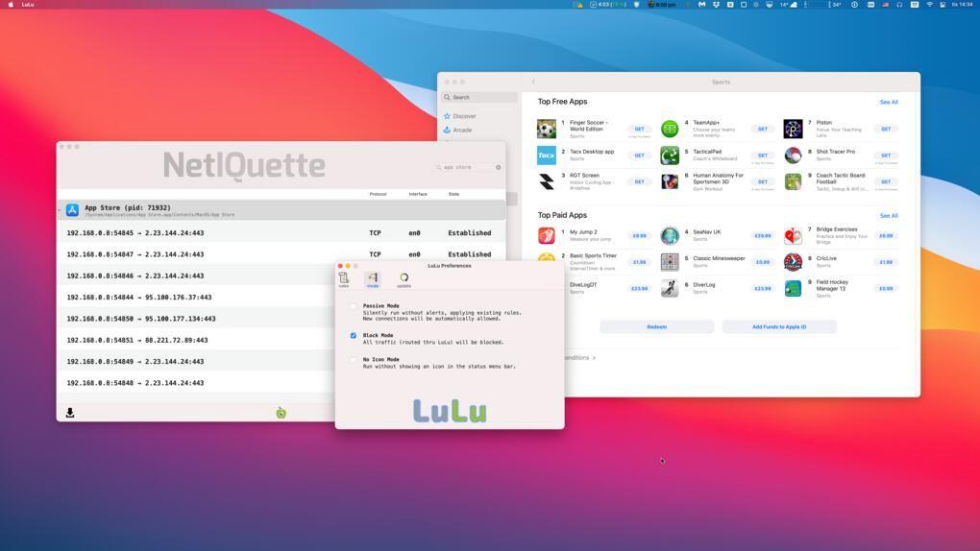Select the mode tab in LuLu Preferences
The width and height of the screenshot is (980, 551).
tap(373, 279)
